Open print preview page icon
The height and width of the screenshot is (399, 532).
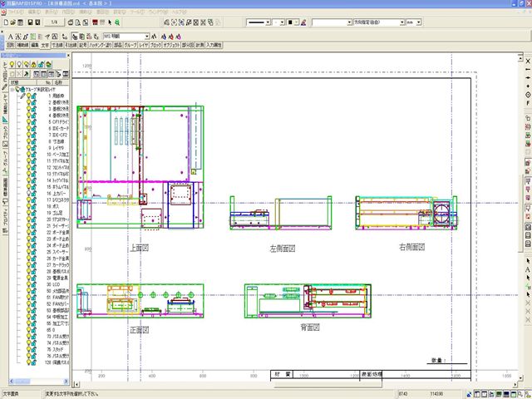tap(78, 22)
